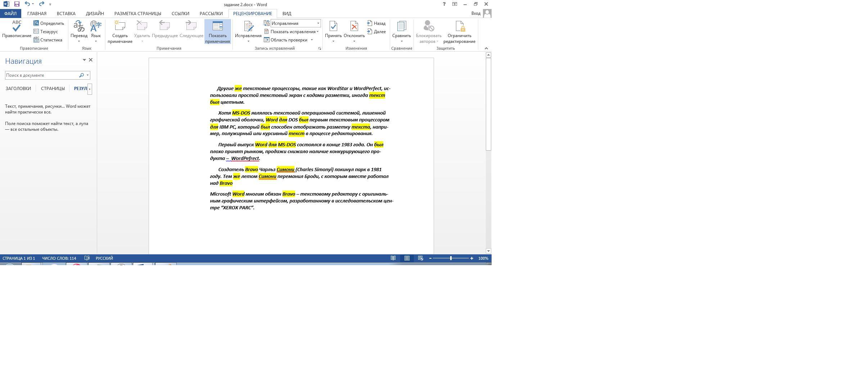Switch to the ГЛАВНАЯ tab

pyautogui.click(x=37, y=14)
